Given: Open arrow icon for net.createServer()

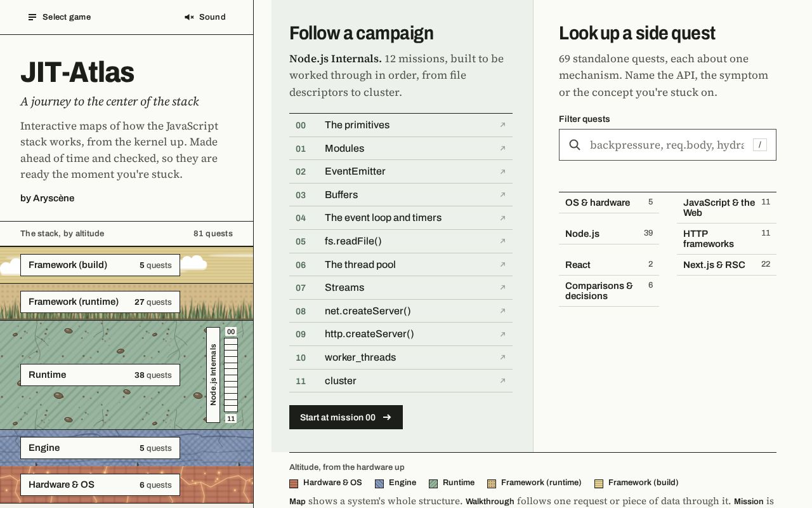Looking at the screenshot, I should [x=502, y=311].
